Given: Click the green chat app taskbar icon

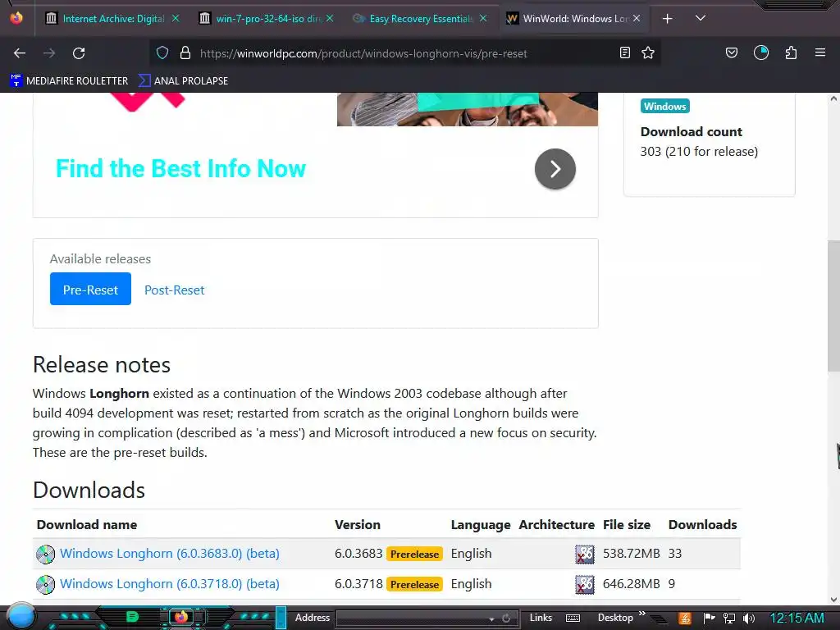Looking at the screenshot, I should coord(132,617).
